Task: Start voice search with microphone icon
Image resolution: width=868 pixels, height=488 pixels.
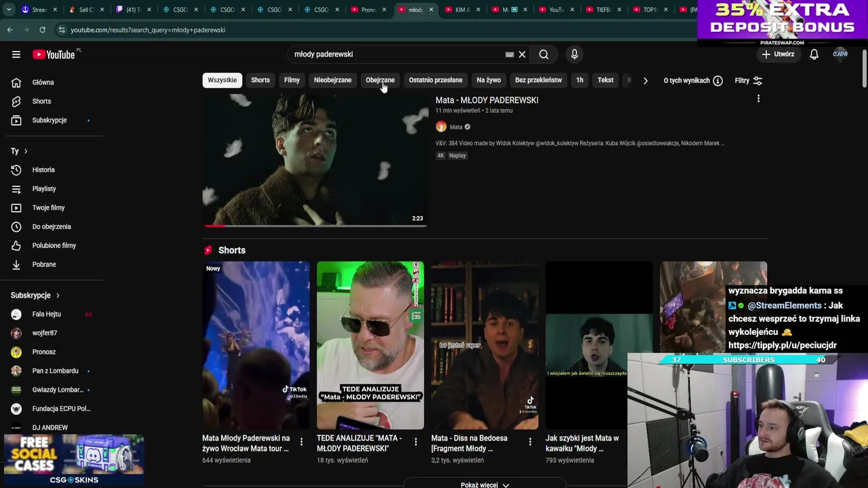Action: 574,54
